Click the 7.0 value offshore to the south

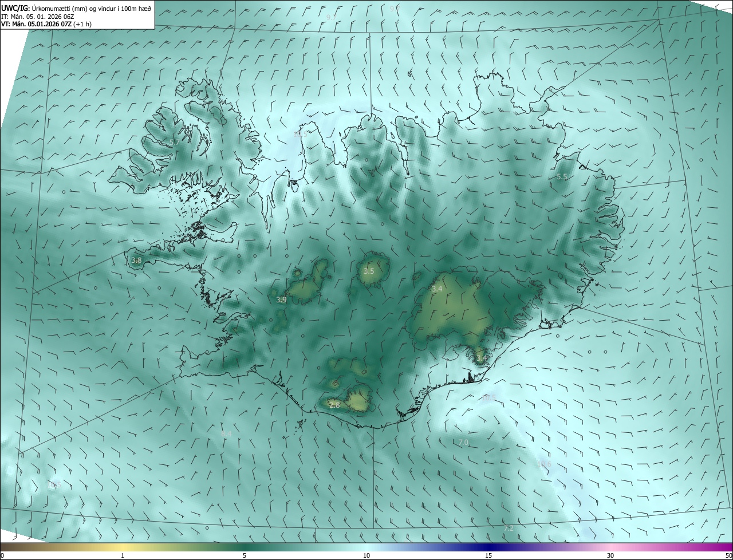click(x=464, y=443)
